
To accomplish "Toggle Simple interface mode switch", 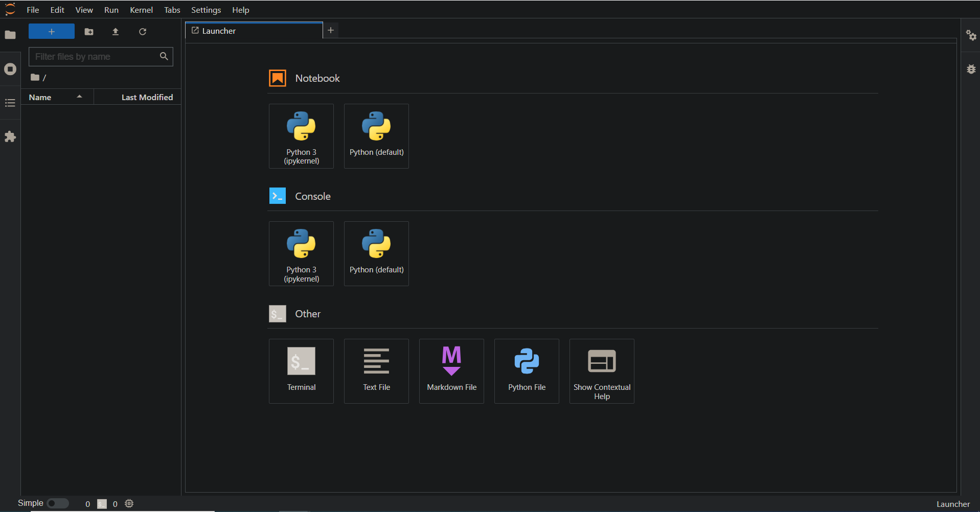I will (58, 503).
